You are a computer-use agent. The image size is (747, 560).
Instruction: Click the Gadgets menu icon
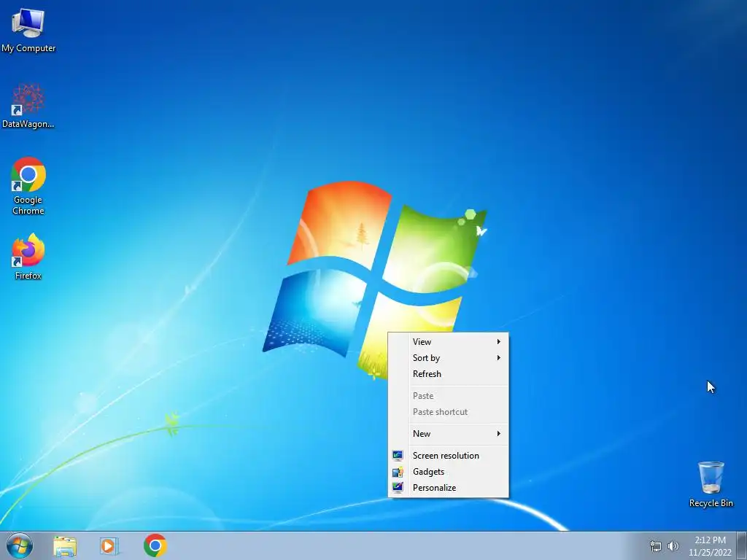[398, 472]
